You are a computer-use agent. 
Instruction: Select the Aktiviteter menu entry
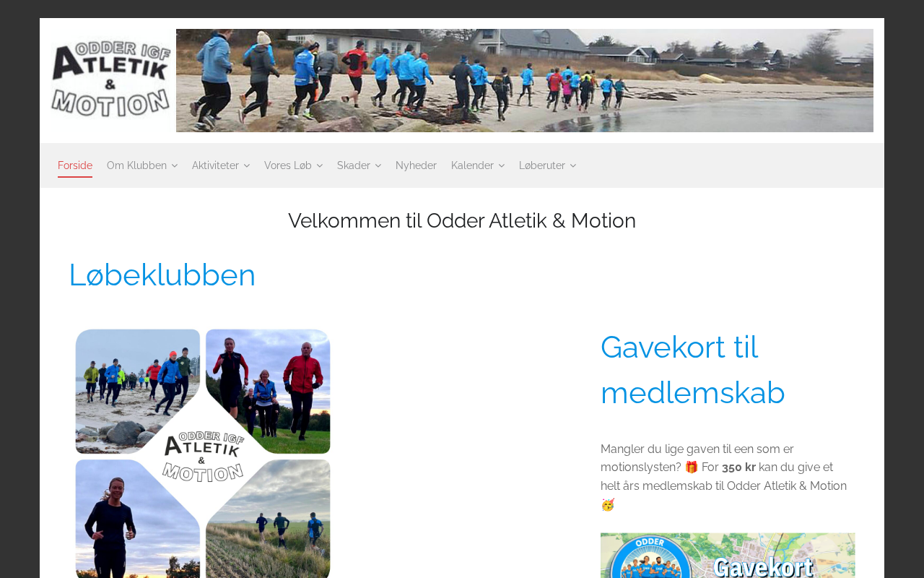pyautogui.click(x=215, y=165)
